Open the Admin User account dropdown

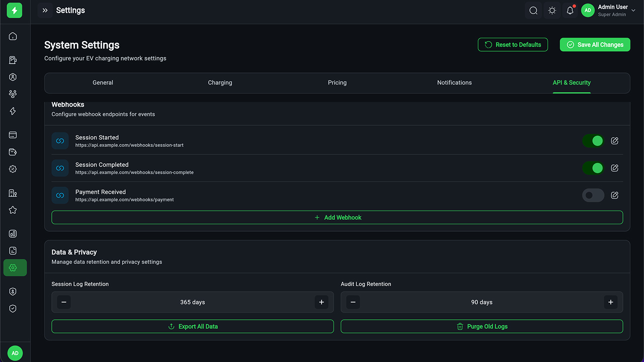click(x=609, y=11)
